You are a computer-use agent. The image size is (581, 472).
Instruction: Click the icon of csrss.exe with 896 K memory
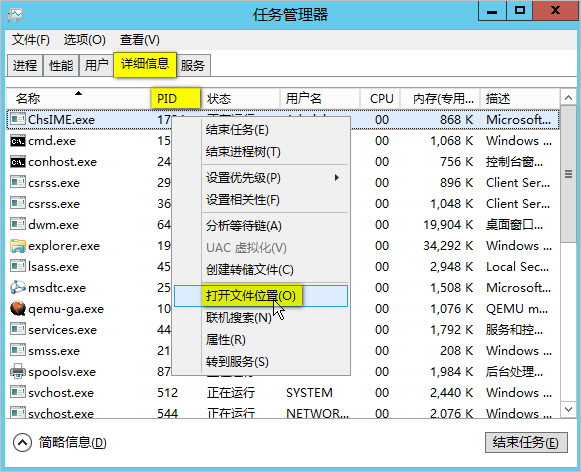18,183
